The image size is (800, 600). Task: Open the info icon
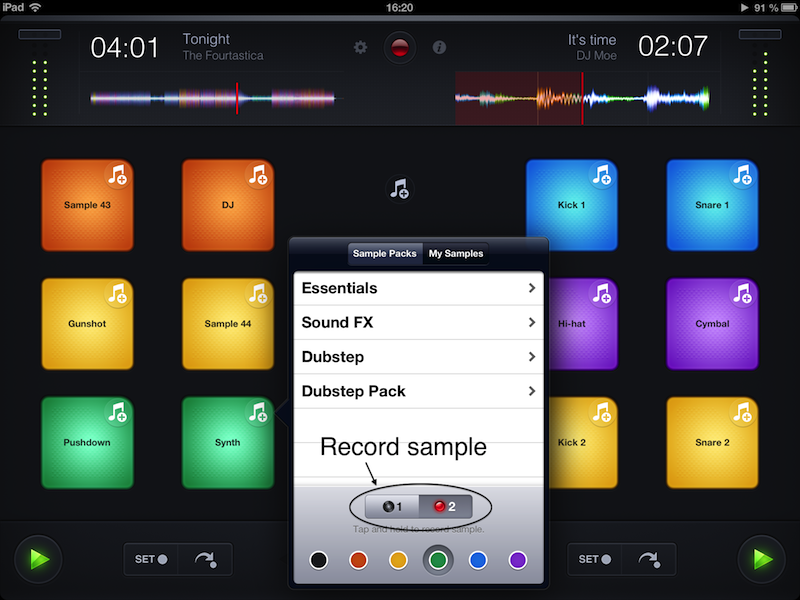click(438, 47)
